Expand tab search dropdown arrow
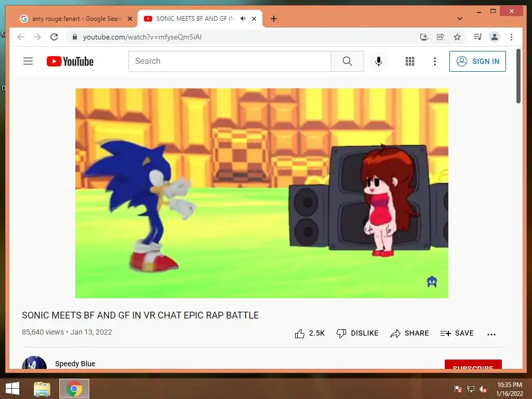Image resolution: width=532 pixels, height=399 pixels. tap(460, 19)
